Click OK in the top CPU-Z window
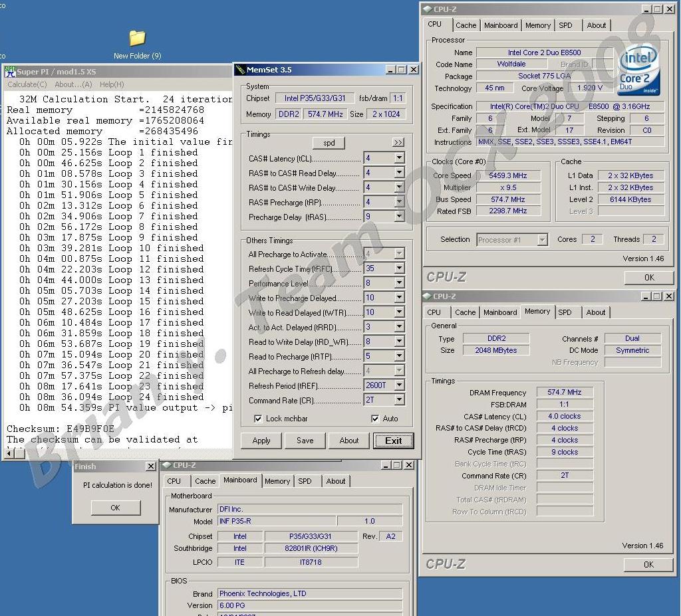The image size is (681, 616). [x=649, y=277]
